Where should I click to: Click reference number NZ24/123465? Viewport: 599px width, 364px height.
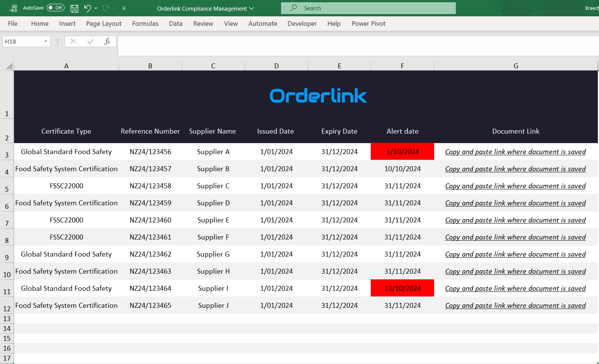[150, 306]
